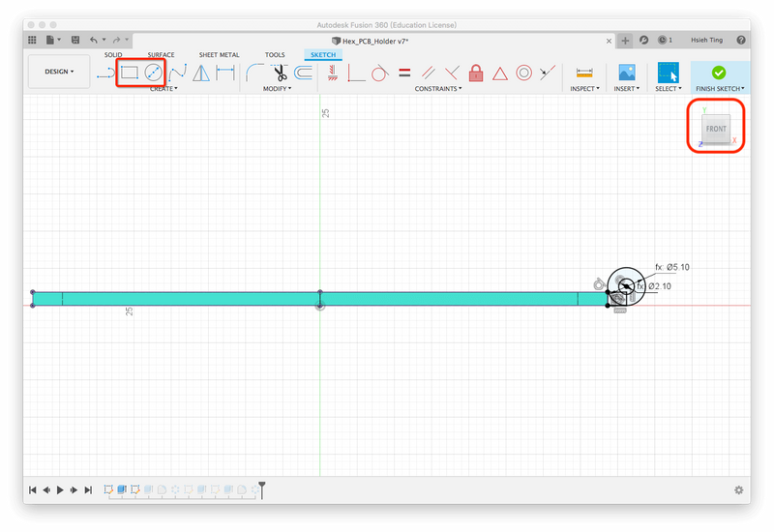Switch to the SURFACE tab
Image resolution: width=774 pixels, height=532 pixels.
coord(161,55)
